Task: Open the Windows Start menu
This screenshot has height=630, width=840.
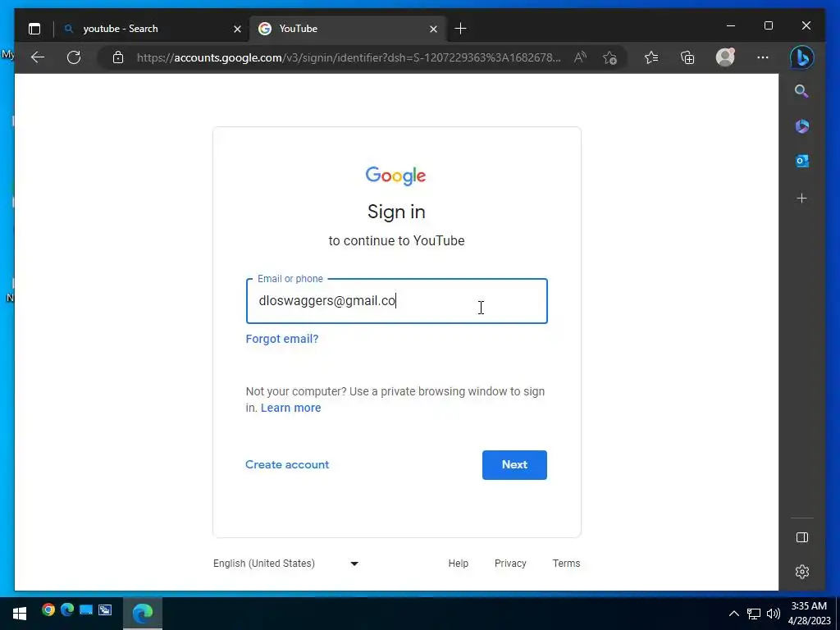Action: (x=20, y=613)
